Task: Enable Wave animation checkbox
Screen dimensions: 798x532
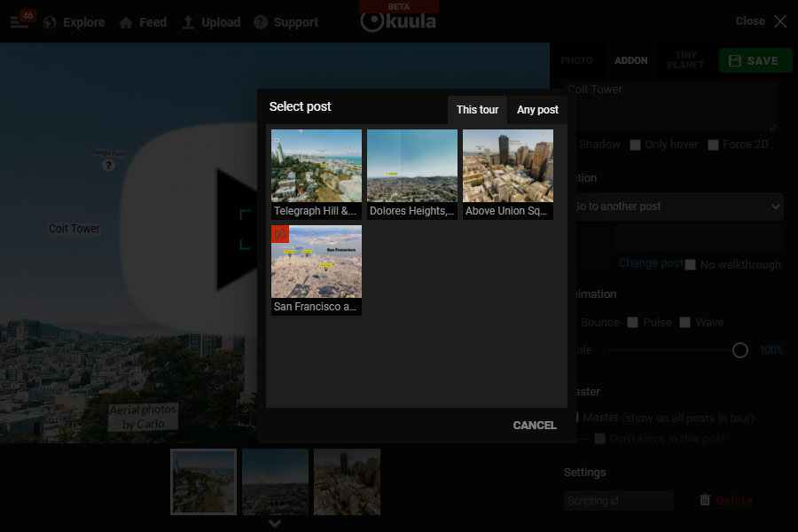Action: click(685, 322)
